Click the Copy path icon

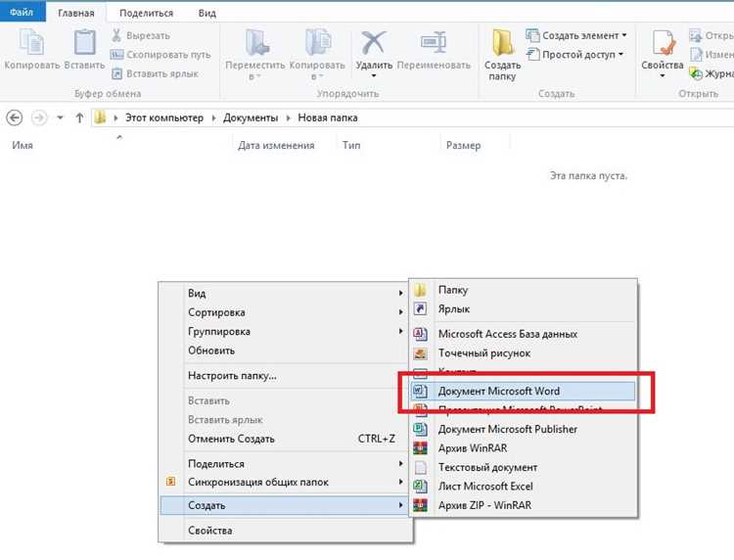(x=116, y=54)
